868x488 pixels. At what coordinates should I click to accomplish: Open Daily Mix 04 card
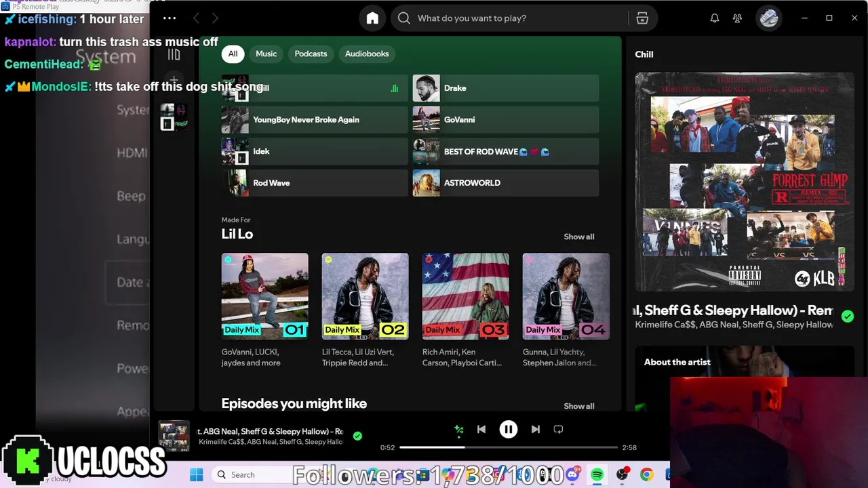(566, 310)
